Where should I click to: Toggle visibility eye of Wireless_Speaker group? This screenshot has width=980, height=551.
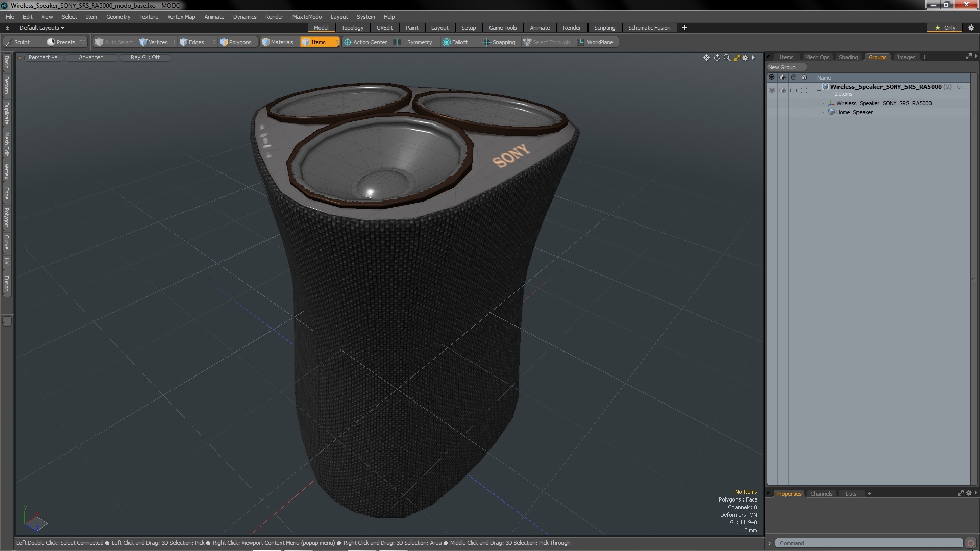pyautogui.click(x=772, y=90)
